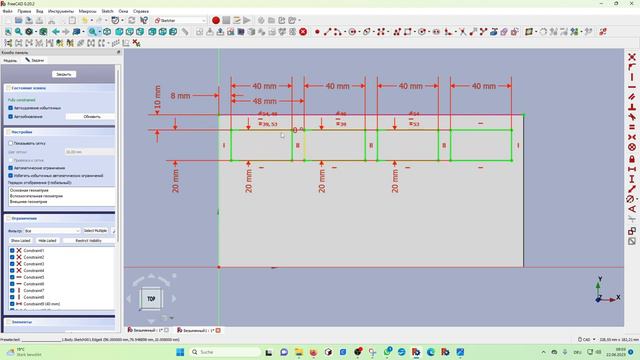Select the create circle tool

click(352, 31)
